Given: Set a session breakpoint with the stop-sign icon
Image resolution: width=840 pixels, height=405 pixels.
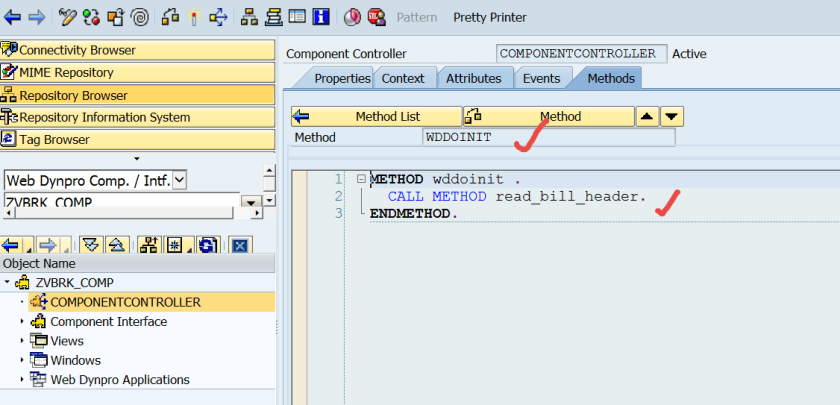Looking at the screenshot, I should [x=377, y=17].
